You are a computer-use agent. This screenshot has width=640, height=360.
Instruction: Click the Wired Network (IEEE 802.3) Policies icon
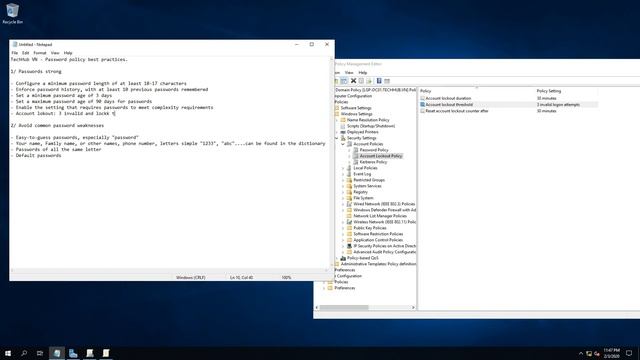coord(349,204)
